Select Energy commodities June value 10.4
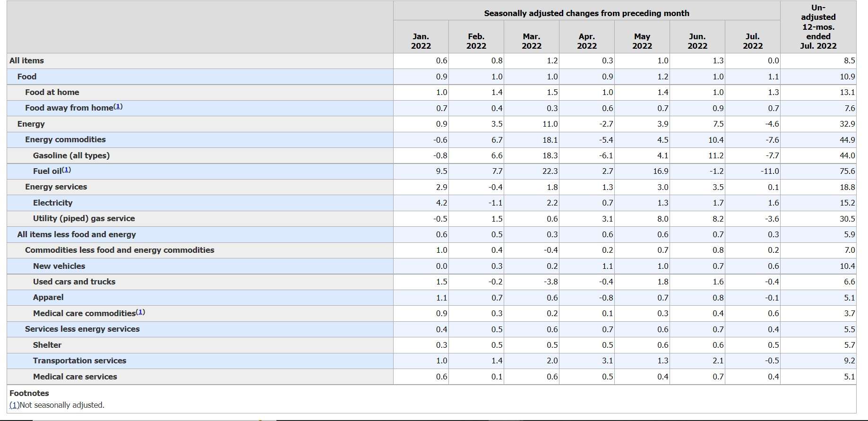Screen dimensions: 868x421 [716, 140]
